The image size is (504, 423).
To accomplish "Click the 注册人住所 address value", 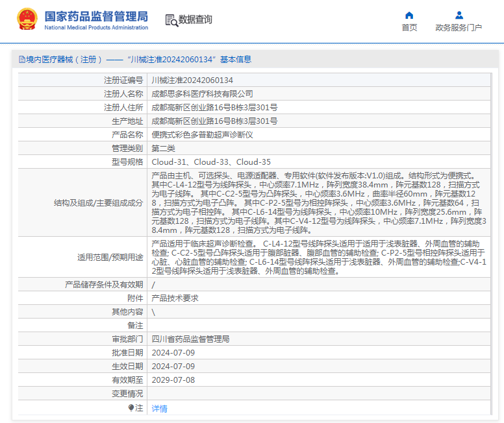I will pos(214,108).
